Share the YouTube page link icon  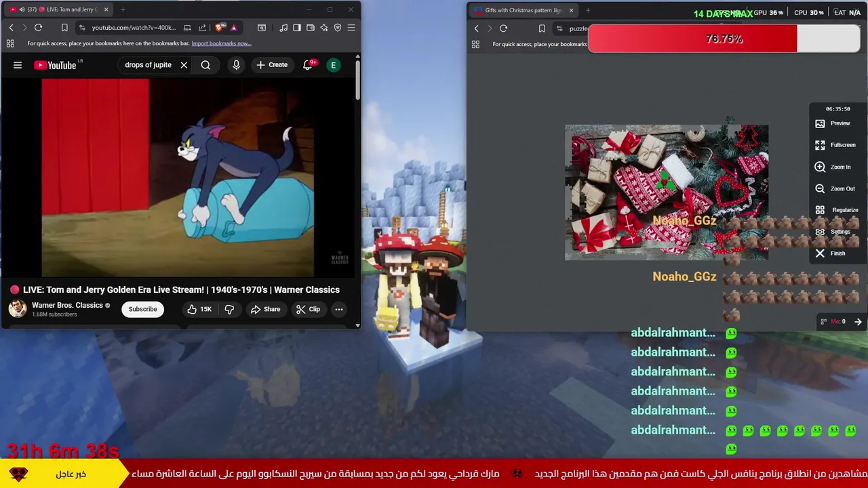point(202,28)
